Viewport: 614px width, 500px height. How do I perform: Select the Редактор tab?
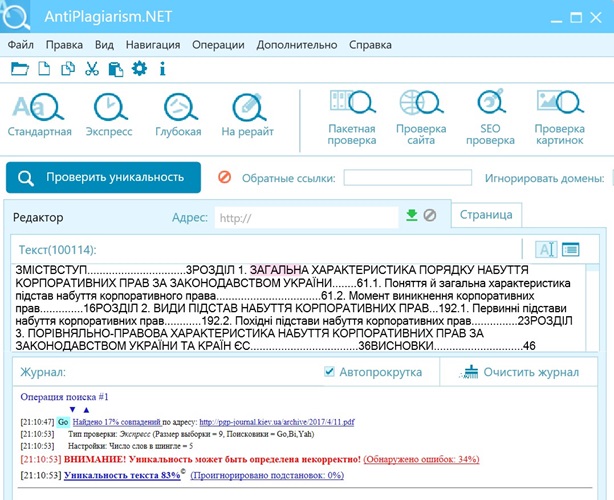[38, 217]
